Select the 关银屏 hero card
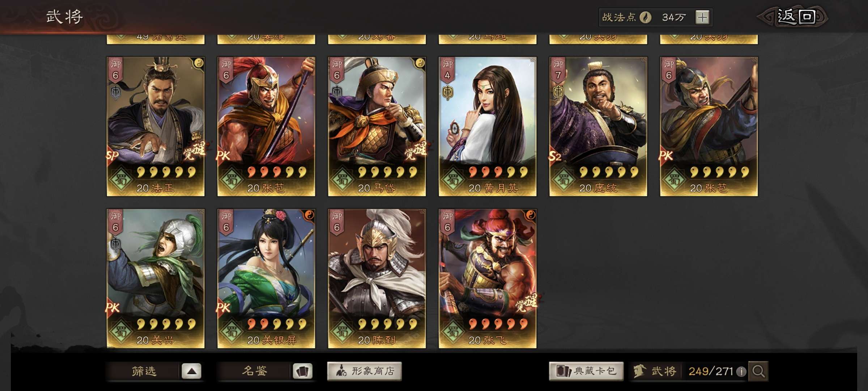Image resolution: width=868 pixels, height=391 pixels. pos(266,278)
